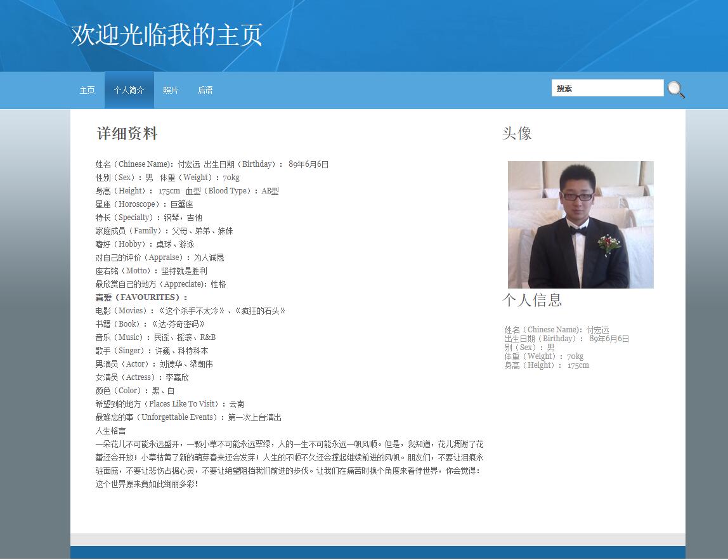Viewport: 728px width, 560px height.
Task: Click the 座右铭（Motto） line
Action: [x=151, y=271]
